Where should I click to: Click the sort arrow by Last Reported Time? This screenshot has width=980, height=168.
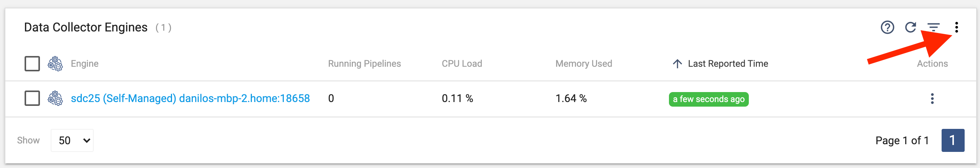[x=677, y=64]
